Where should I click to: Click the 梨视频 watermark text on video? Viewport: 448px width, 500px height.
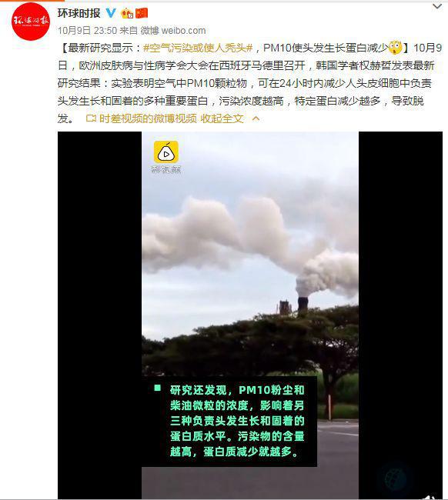(166, 170)
